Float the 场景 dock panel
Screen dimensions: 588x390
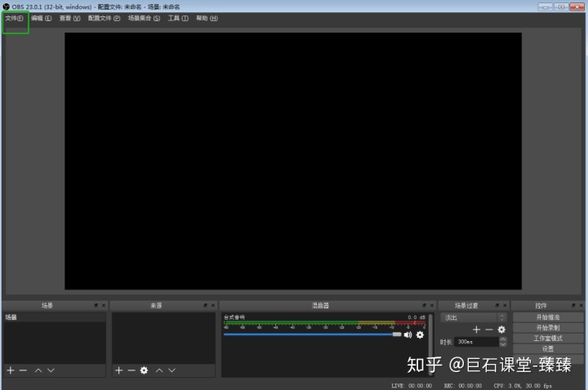tap(96, 305)
